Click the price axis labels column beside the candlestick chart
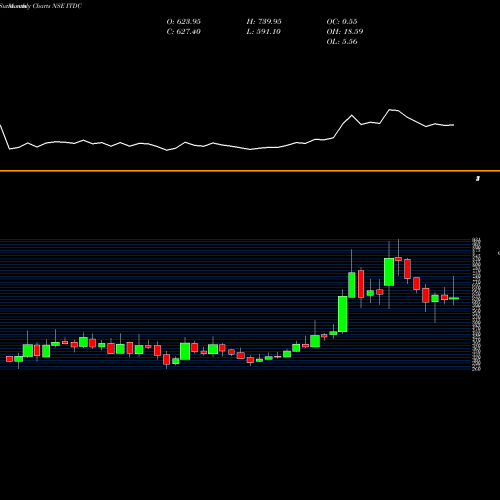The image size is (500, 500). point(476,304)
